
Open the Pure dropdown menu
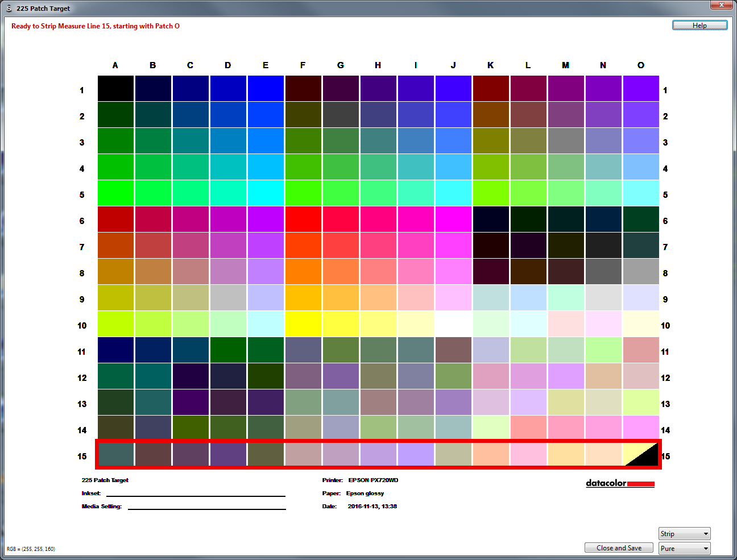click(685, 548)
